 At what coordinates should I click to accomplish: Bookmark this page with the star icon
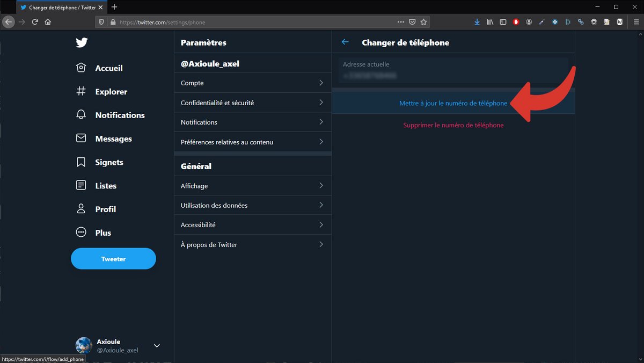pos(423,22)
